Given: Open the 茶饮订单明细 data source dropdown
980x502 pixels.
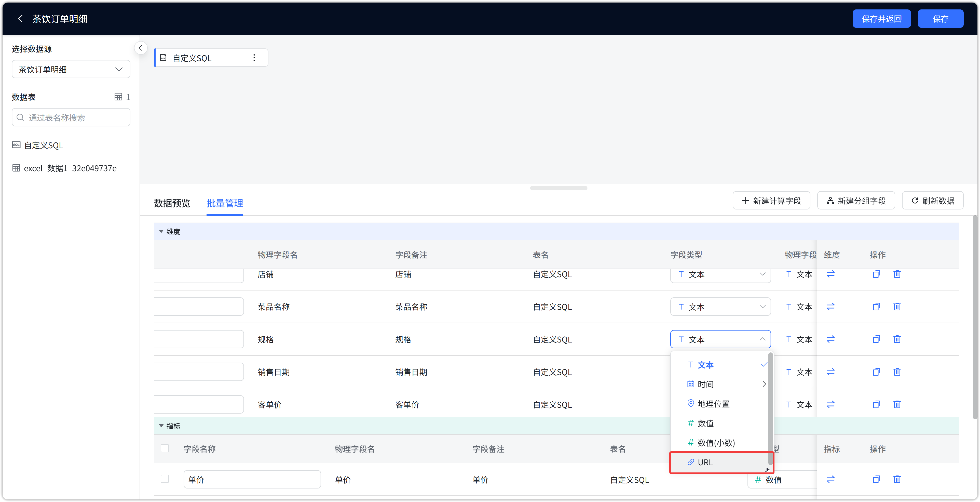Looking at the screenshot, I should pos(71,69).
